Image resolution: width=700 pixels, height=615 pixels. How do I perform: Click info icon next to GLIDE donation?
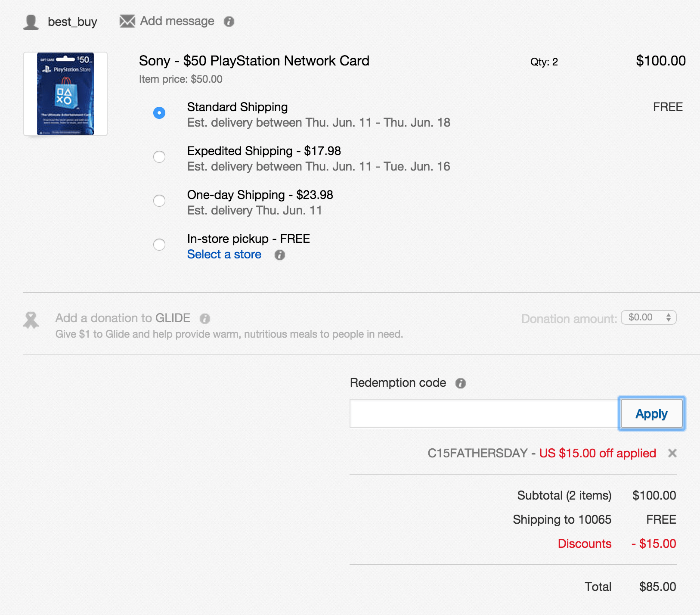(205, 319)
